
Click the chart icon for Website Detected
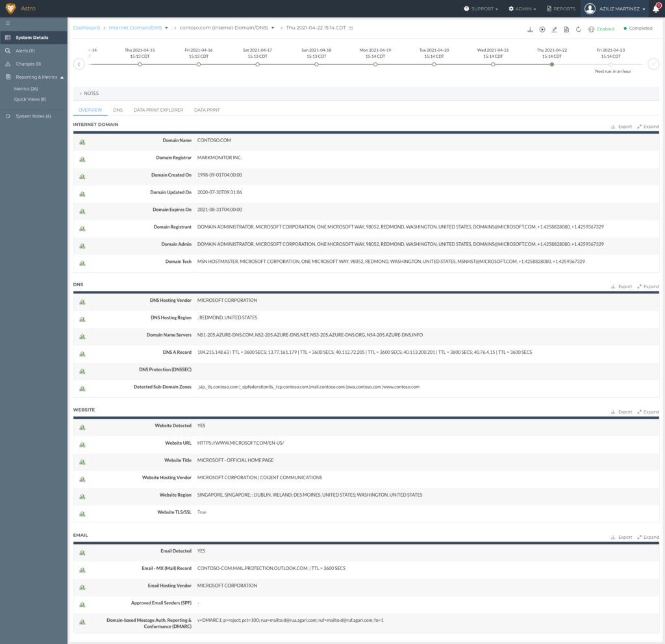tap(82, 428)
